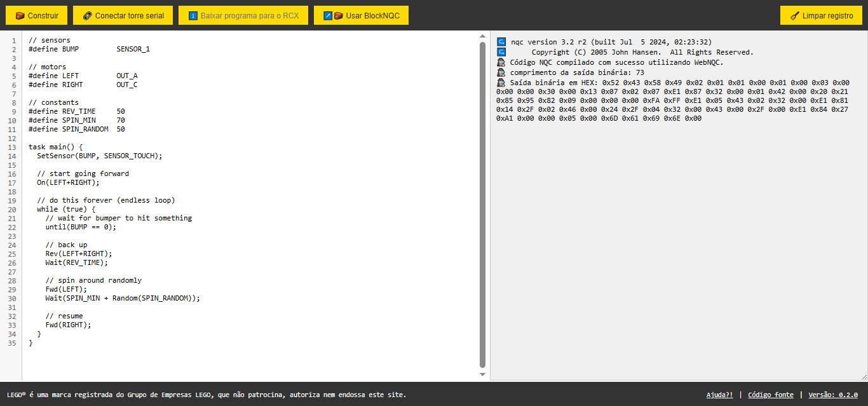Click the LEGO trademark notice text

click(207, 395)
